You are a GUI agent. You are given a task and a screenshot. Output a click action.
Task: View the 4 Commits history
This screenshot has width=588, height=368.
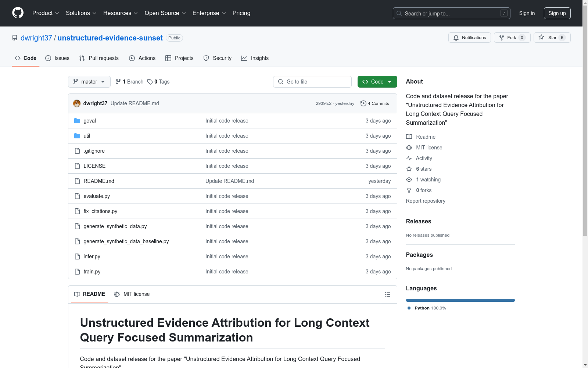pos(375,103)
